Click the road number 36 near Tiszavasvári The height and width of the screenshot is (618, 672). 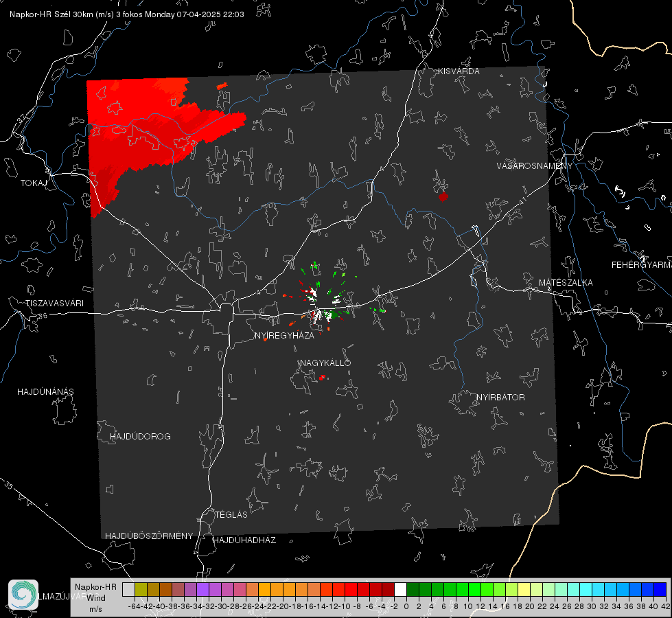[43, 316]
